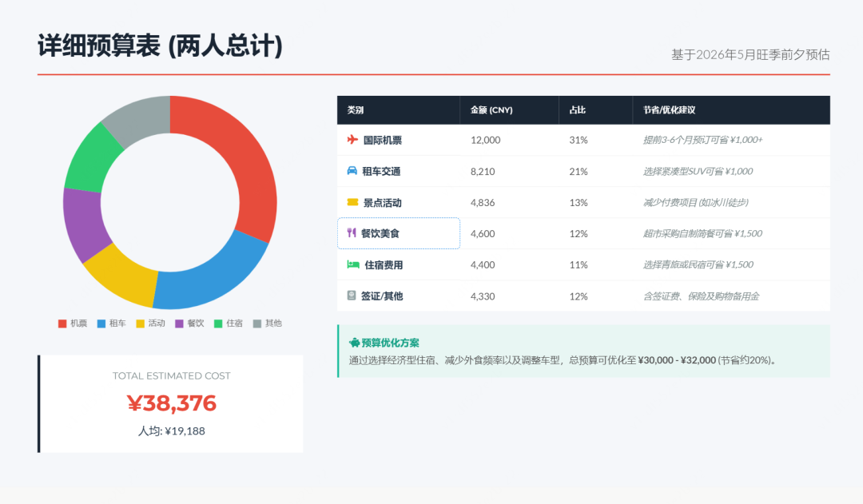Viewport: 863px width, 504px height.
Task: Click the attraction icon beside 景点活动
Action: click(352, 202)
